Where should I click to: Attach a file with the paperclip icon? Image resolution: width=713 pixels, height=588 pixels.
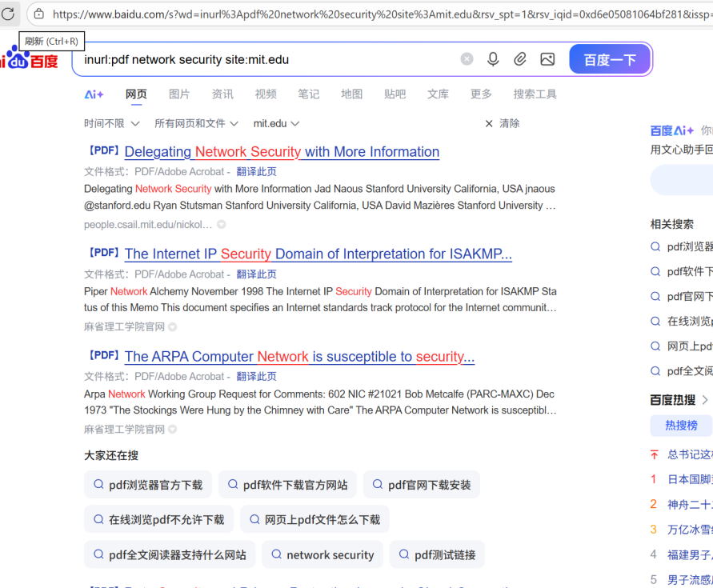click(520, 59)
